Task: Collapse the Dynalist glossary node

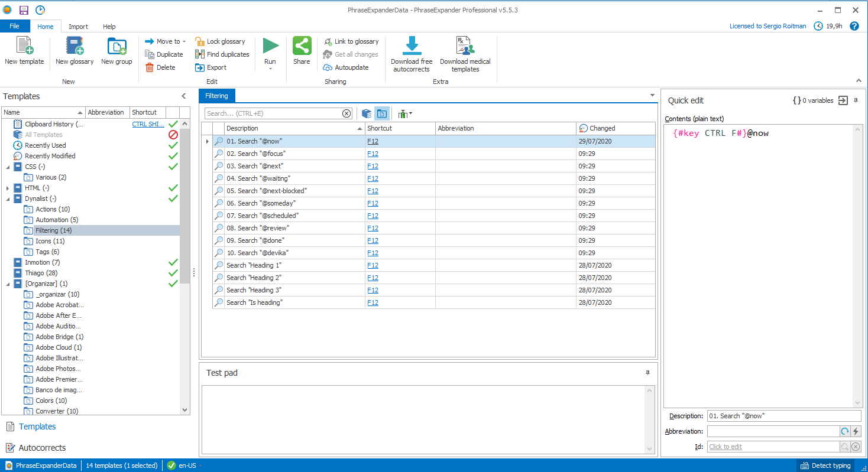Action: coord(8,198)
